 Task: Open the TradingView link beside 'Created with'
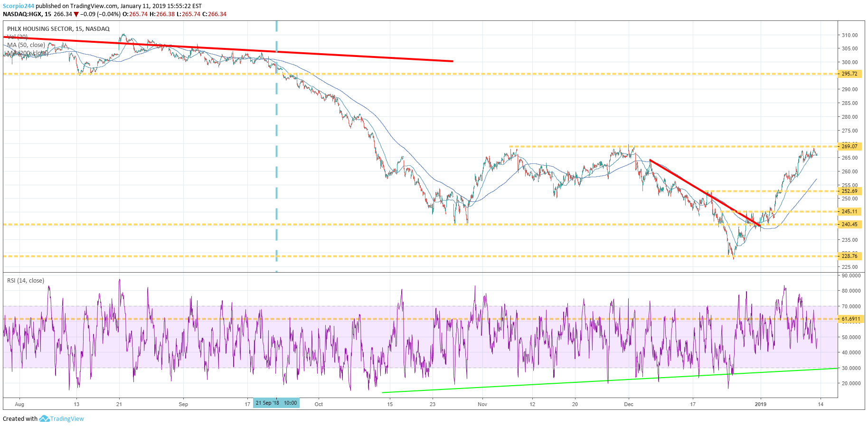(67, 419)
